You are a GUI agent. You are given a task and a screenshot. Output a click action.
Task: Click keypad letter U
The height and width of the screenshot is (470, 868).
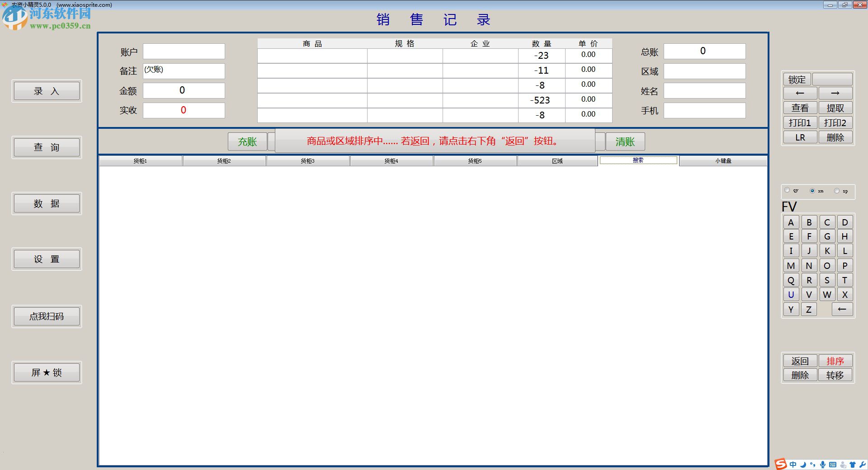[x=791, y=295]
